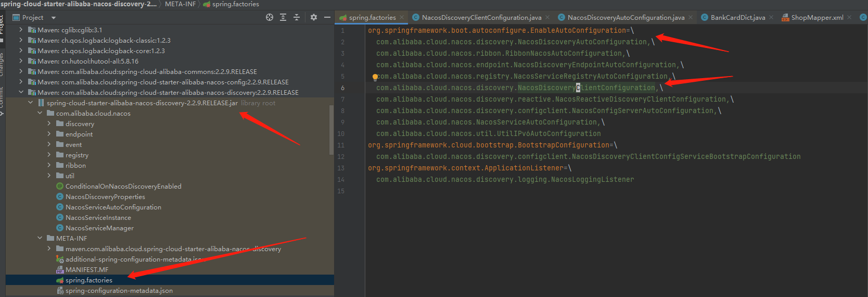Select NacosServiceManager class
The width and height of the screenshot is (868, 297).
point(99,228)
